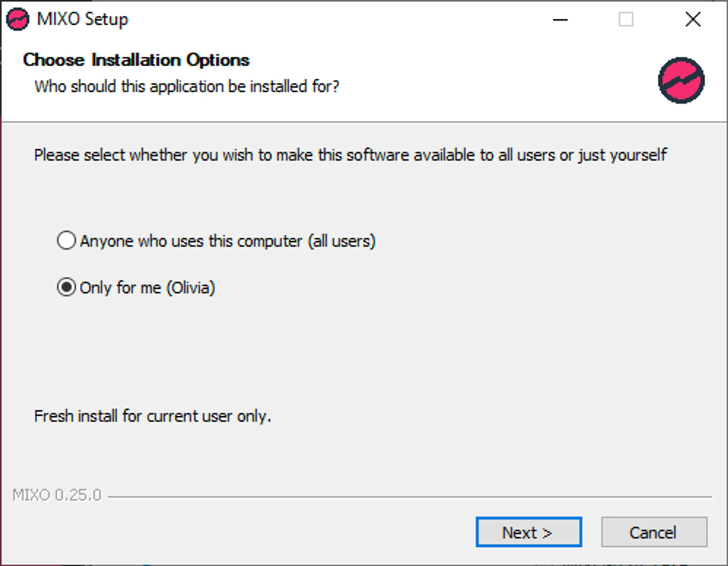The image size is (728, 566).
Task: Minimize the MIXO Setup window
Action: pos(560,20)
